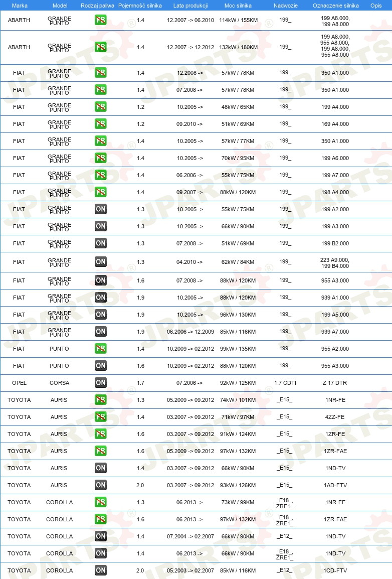Viewport: 392px width, 579px height.
Task: Click the petrol icon in the Toyota Auris 1NR-FE row
Action: 101,399
